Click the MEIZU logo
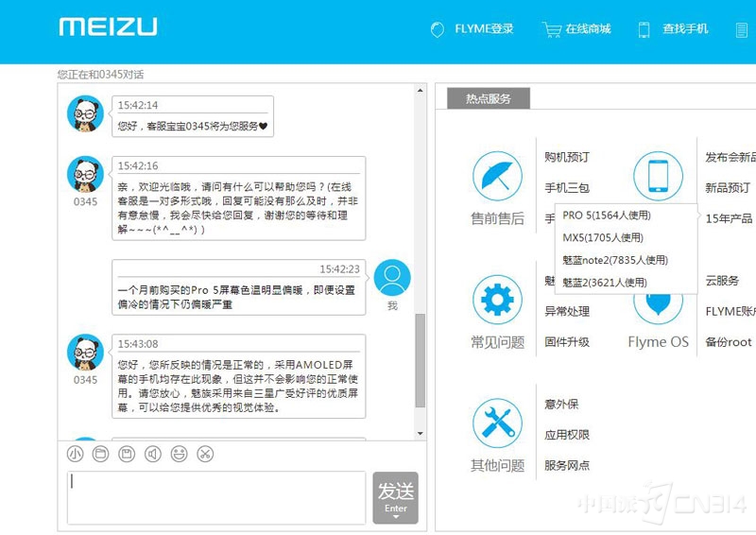Image resolution: width=756 pixels, height=535 pixels. 108,27
